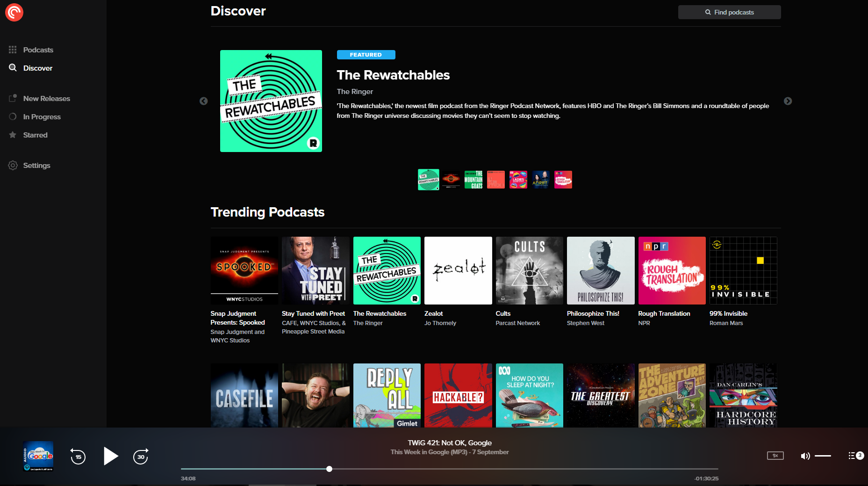868x486 pixels.
Task: Open The Greatest Discovery artwork
Action: pyautogui.click(x=601, y=395)
